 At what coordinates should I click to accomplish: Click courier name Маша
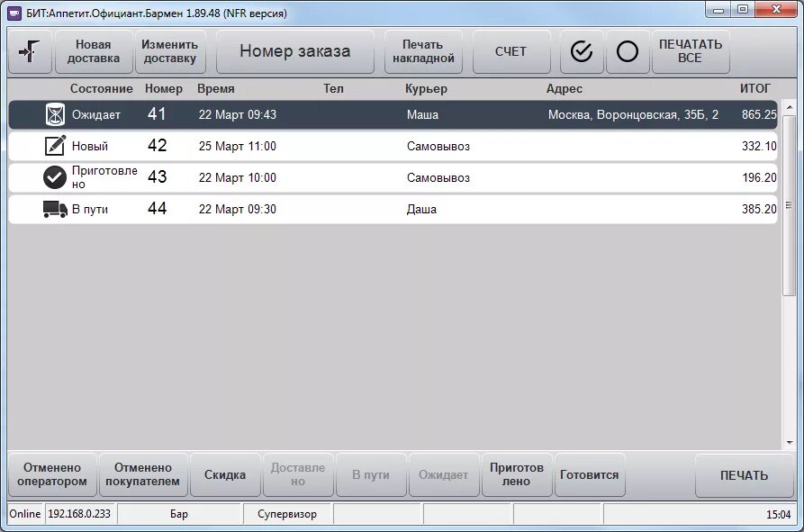(422, 114)
